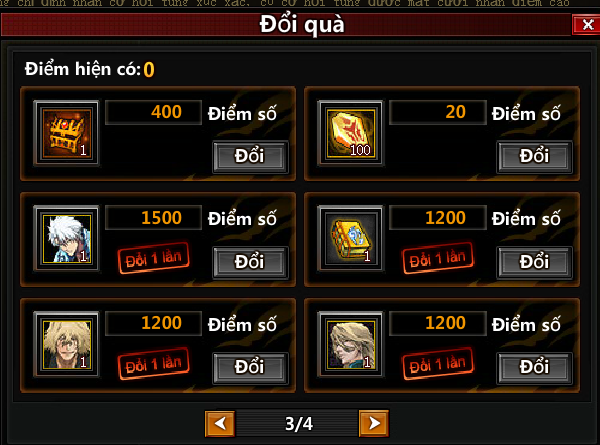Exchange 1200 points for long-haired character
The width and height of the screenshot is (600, 445).
pyautogui.click(x=535, y=367)
